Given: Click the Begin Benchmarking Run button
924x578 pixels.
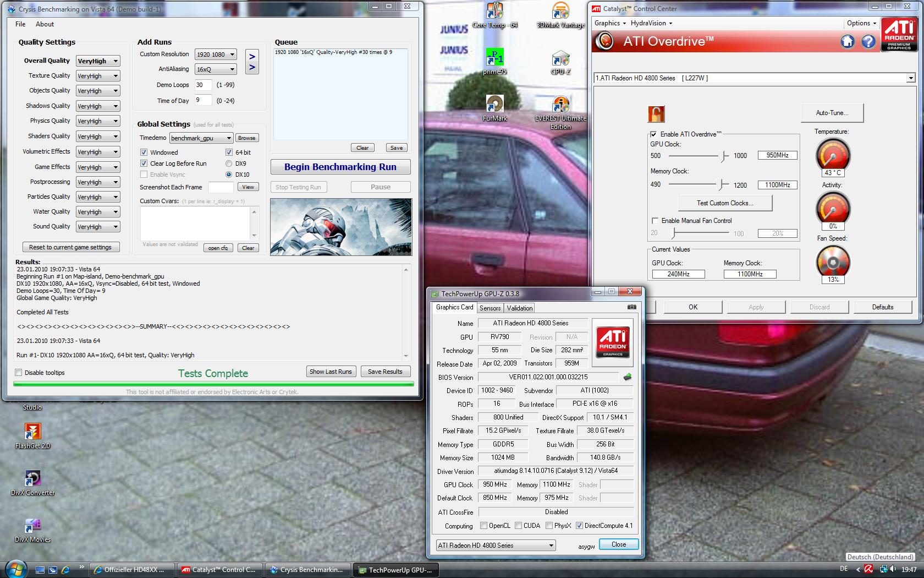Looking at the screenshot, I should [x=340, y=167].
